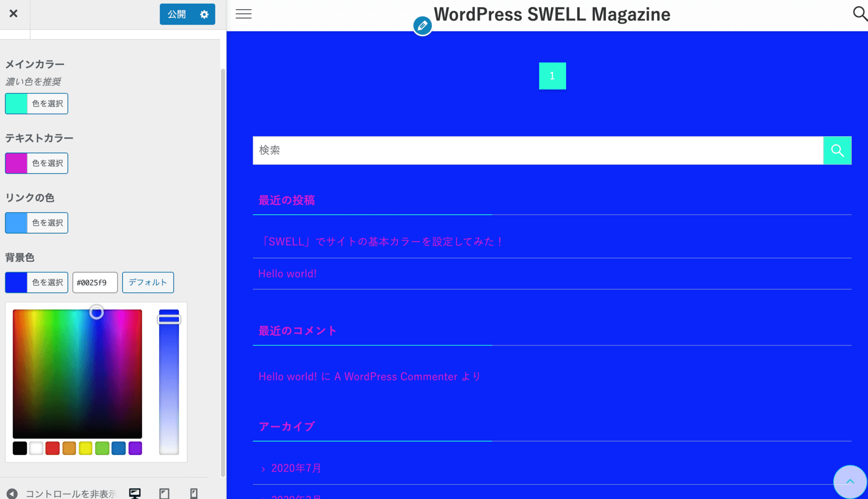Open the link color light blue swatch
Image resolution: width=868 pixels, height=499 pixels.
tap(16, 223)
